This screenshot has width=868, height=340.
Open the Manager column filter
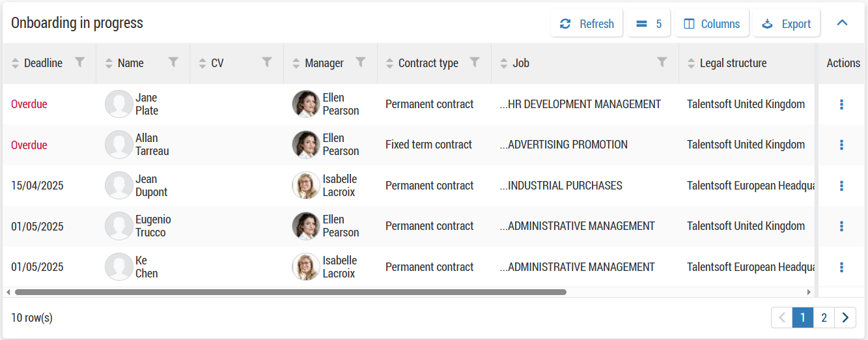tap(361, 63)
